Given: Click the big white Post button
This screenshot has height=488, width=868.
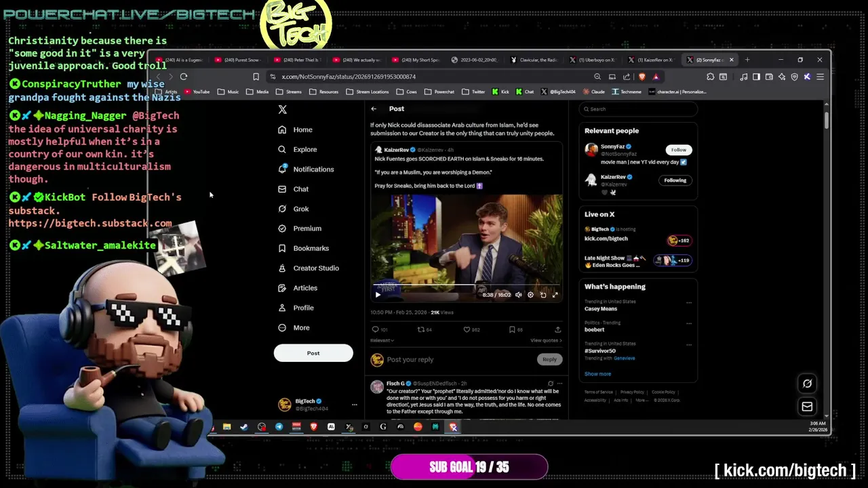Looking at the screenshot, I should click(x=313, y=353).
